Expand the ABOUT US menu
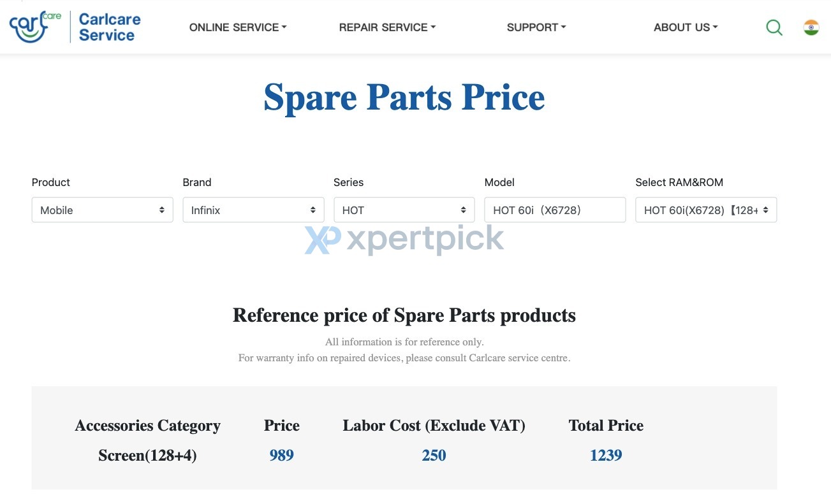 click(686, 27)
